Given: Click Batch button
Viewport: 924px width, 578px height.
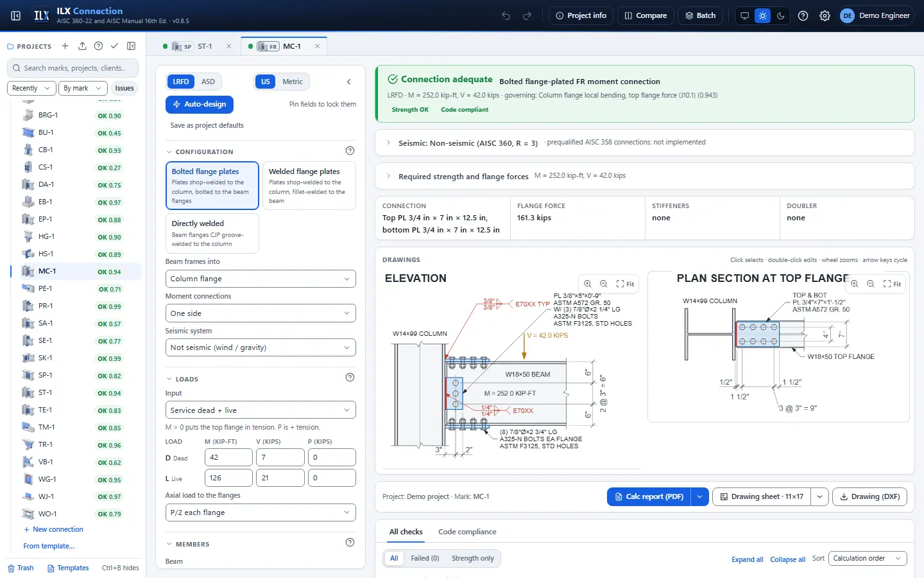Looking at the screenshot, I should pyautogui.click(x=700, y=15).
